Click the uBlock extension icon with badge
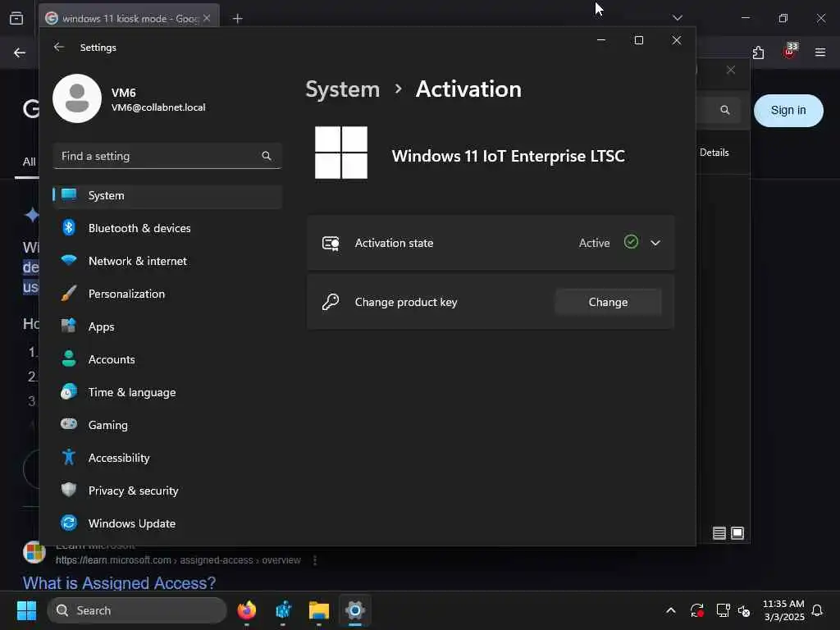The height and width of the screenshot is (630, 840). [790, 52]
